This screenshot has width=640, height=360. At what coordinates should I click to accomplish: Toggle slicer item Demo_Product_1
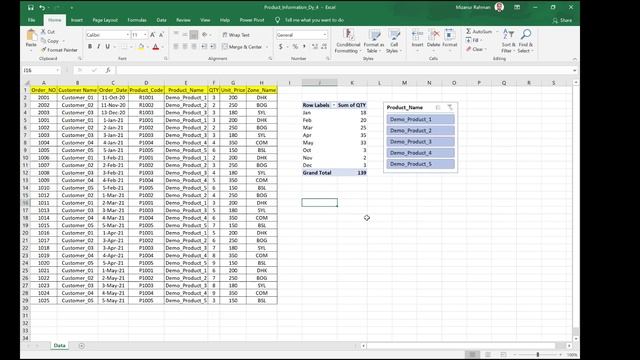coord(420,120)
